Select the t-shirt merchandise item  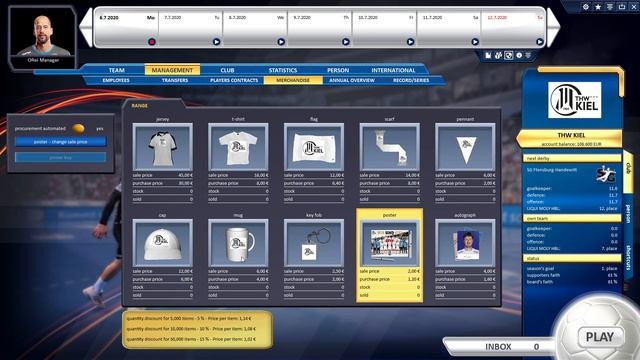pos(238,147)
